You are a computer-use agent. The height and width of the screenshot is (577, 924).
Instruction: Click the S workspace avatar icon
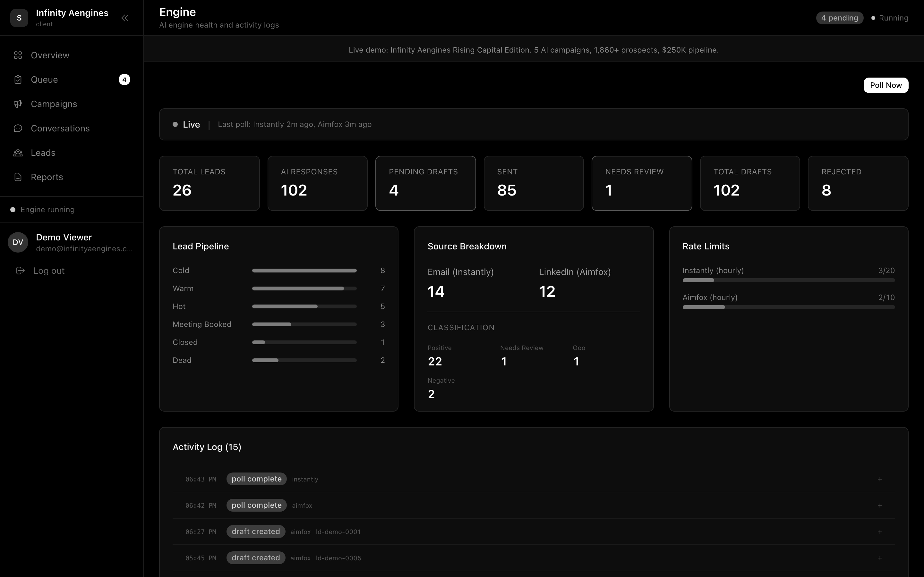[x=19, y=18]
